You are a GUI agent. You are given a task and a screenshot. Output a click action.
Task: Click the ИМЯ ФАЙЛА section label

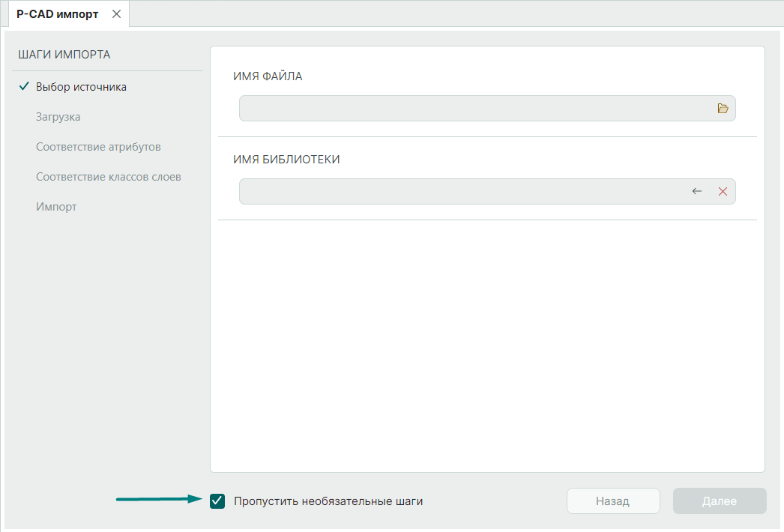268,76
